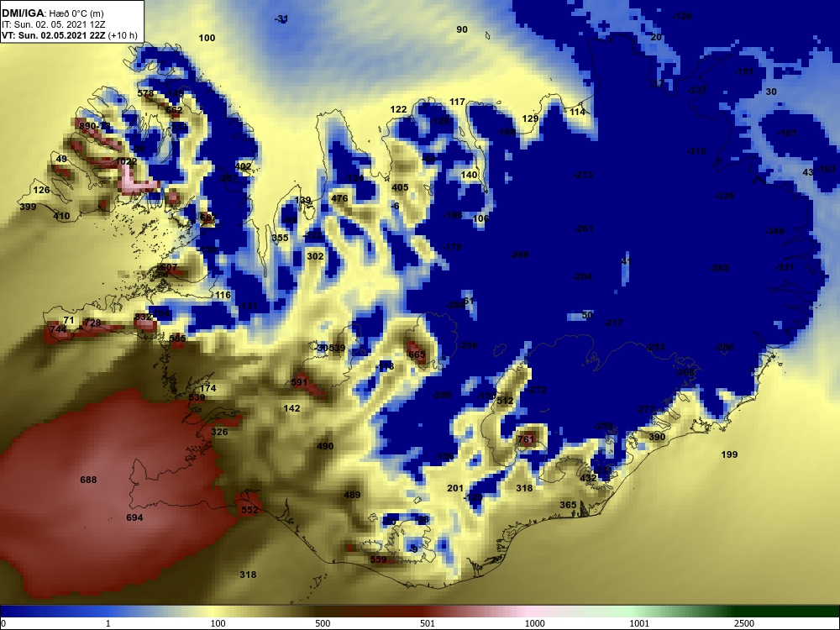840x630 pixels.
Task: Click the '201' map label
Action: [x=455, y=488]
